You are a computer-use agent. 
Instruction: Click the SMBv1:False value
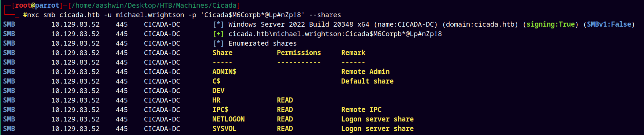coord(609,24)
